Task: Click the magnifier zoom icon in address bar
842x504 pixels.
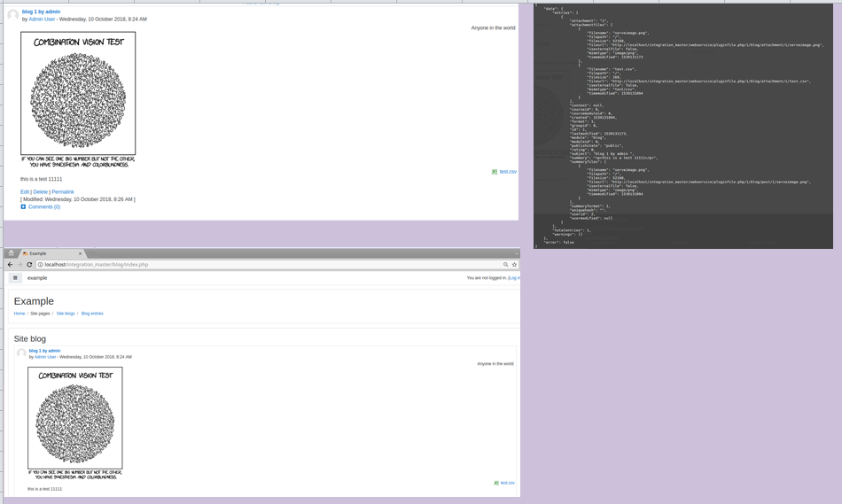Action: 505,265
